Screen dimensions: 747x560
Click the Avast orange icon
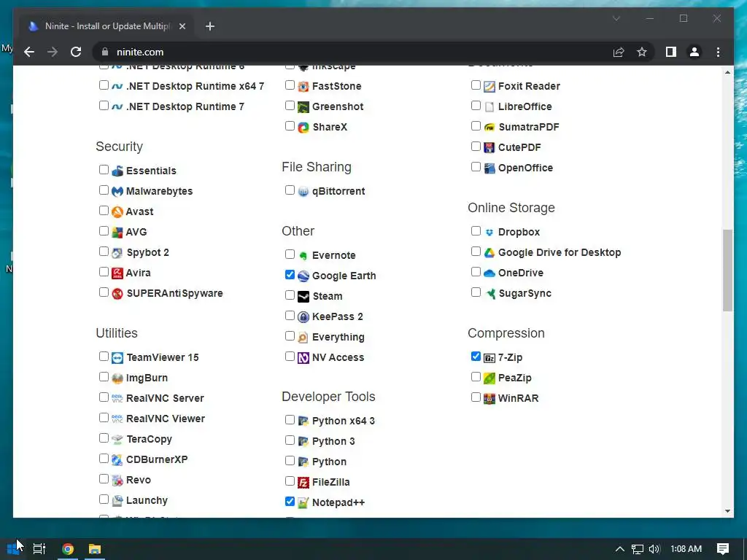(x=117, y=212)
